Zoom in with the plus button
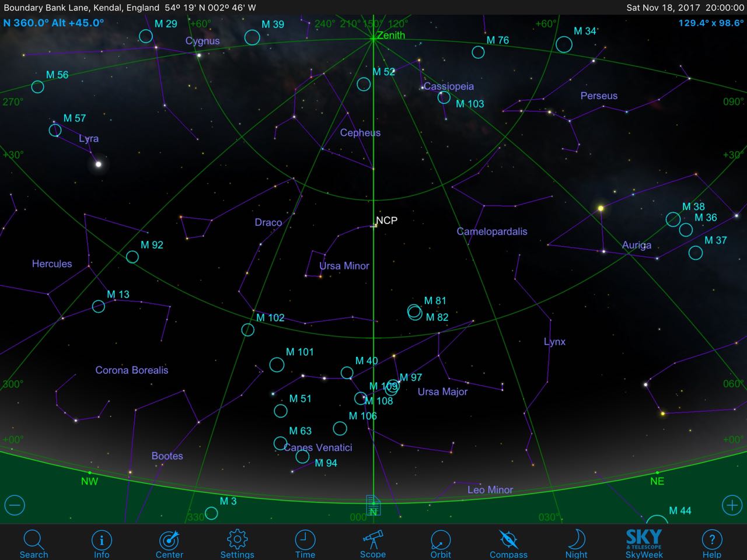The image size is (747, 560). click(x=732, y=505)
